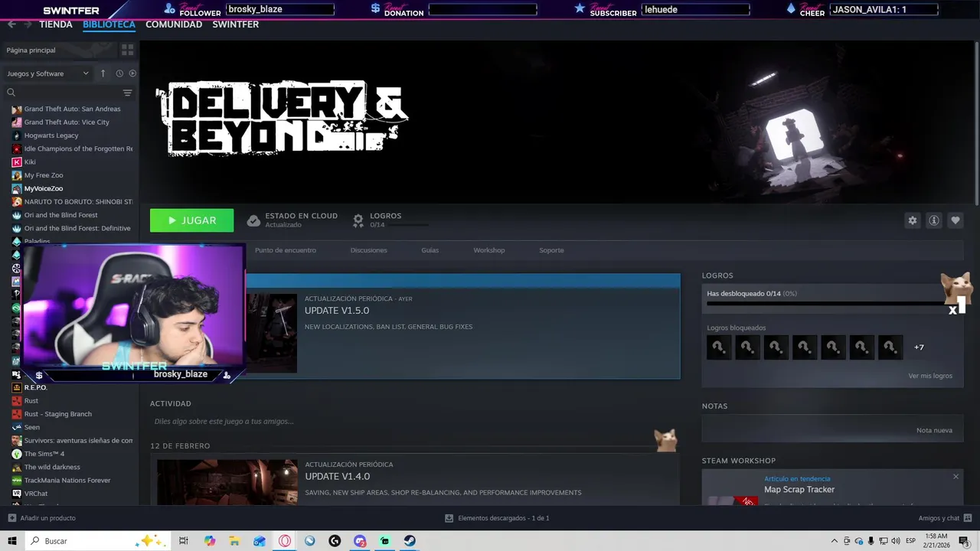Open the Workshop tab
Image resolution: width=980 pixels, height=551 pixels.
pos(488,250)
